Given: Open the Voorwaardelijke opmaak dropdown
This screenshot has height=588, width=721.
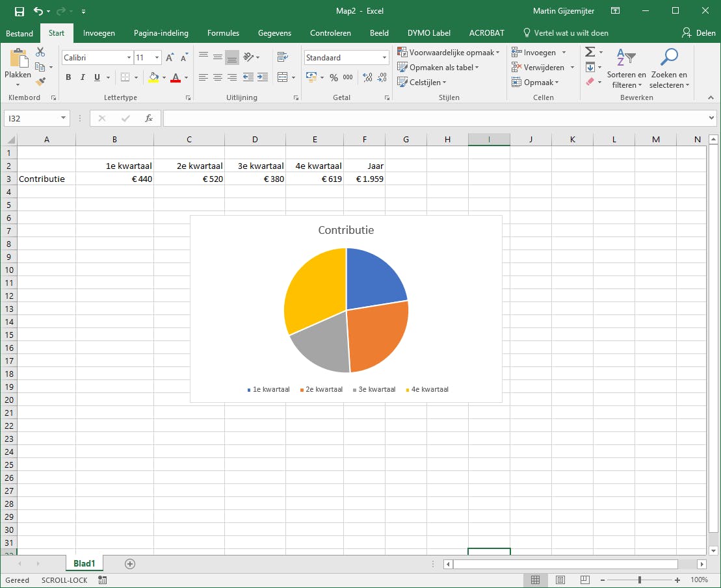Looking at the screenshot, I should coord(449,52).
